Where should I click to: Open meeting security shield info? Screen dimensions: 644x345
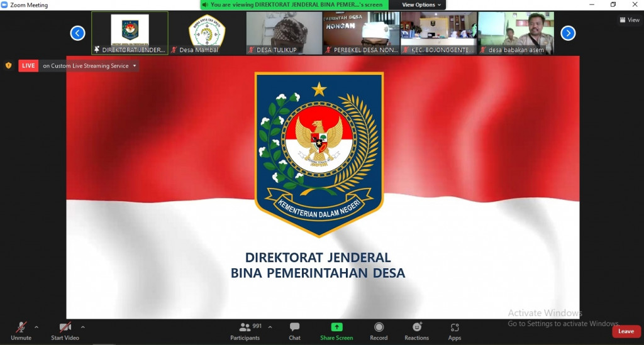(9, 65)
